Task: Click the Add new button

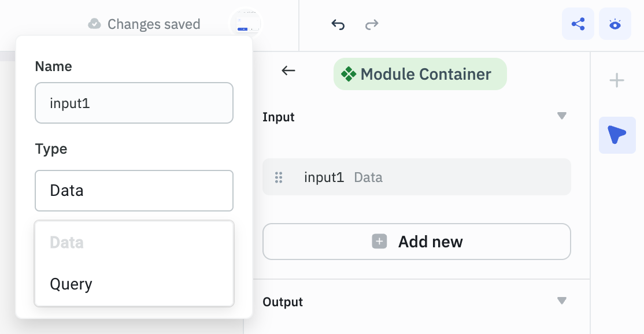Action: (x=416, y=242)
